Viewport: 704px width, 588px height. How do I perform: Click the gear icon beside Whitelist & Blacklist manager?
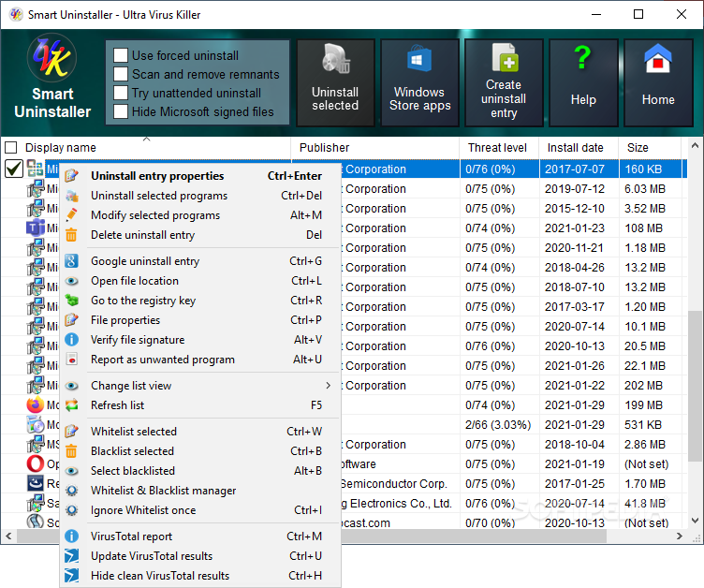[x=72, y=491]
